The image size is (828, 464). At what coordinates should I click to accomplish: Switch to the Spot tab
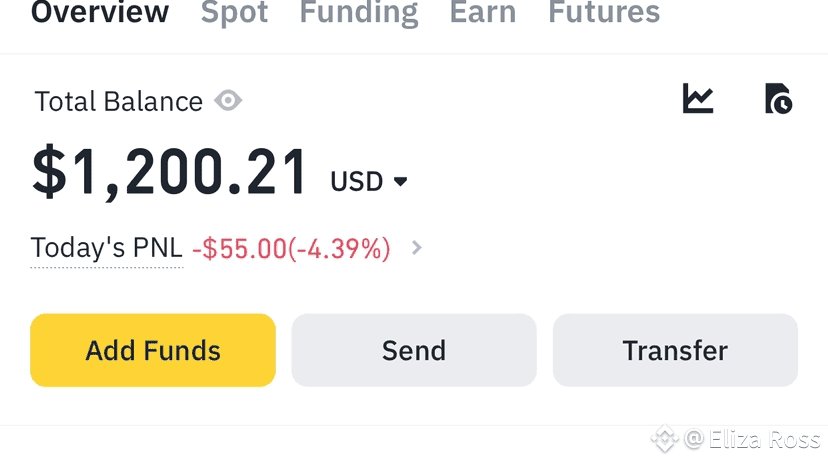[x=234, y=14]
